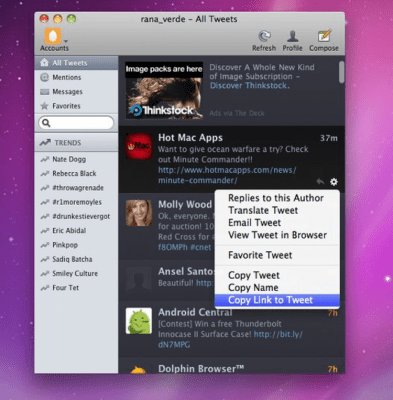Open the Rebecca Black trend
The width and height of the screenshot is (393, 400).
tap(74, 174)
